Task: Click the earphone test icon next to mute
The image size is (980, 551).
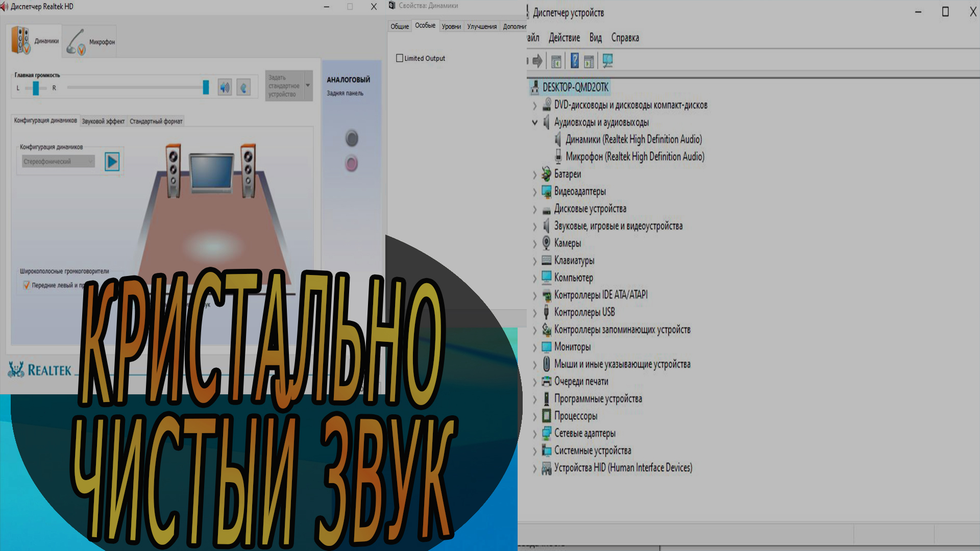Action: tap(243, 87)
